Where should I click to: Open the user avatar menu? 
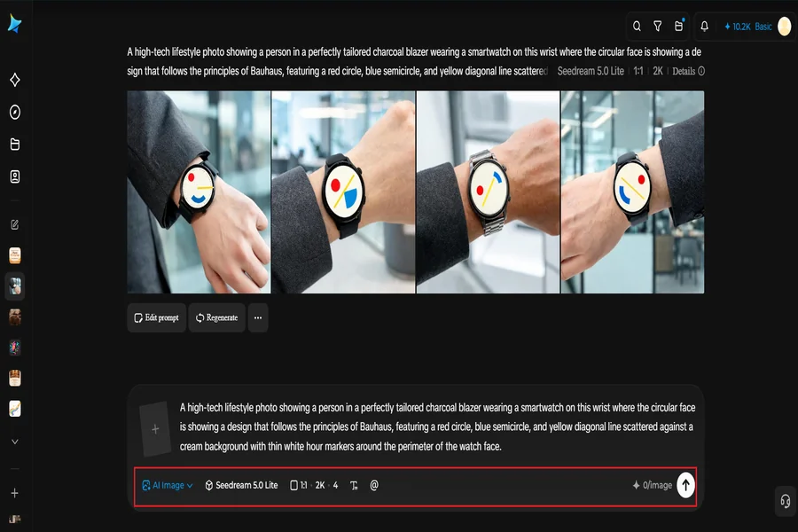785,27
